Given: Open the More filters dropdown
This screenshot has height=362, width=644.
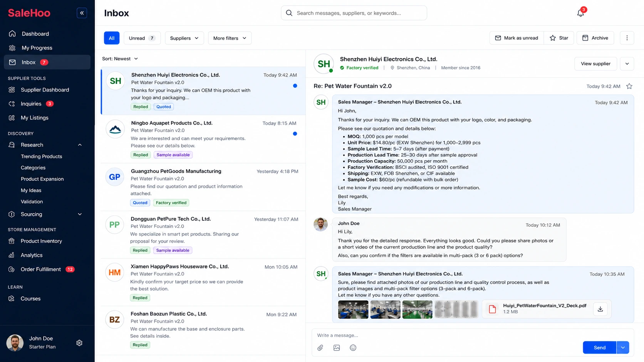Looking at the screenshot, I should click(x=230, y=38).
